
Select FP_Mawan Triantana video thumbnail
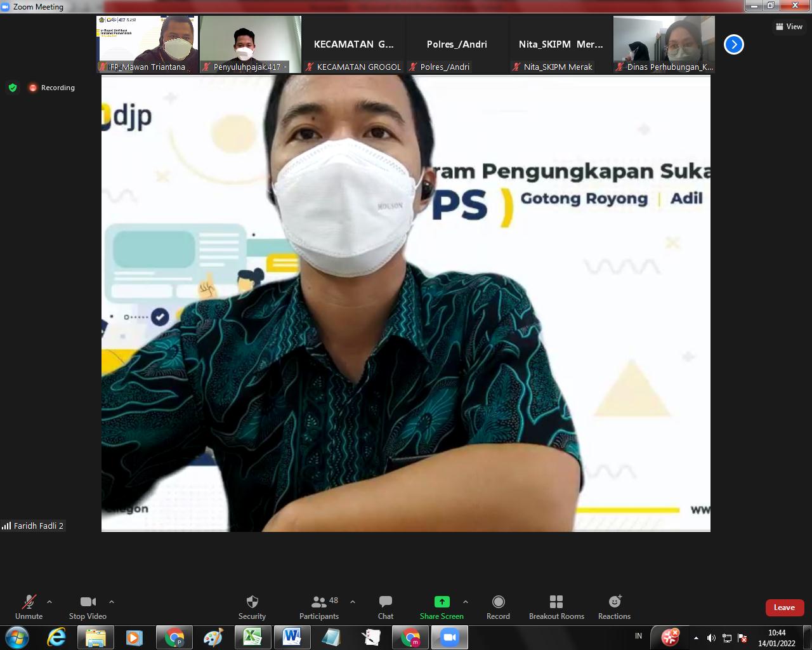(147, 44)
